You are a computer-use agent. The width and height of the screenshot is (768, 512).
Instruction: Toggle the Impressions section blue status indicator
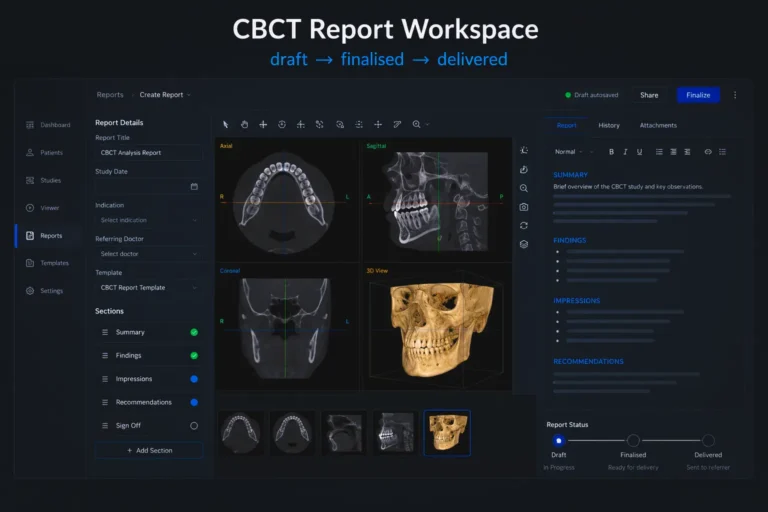(x=194, y=379)
